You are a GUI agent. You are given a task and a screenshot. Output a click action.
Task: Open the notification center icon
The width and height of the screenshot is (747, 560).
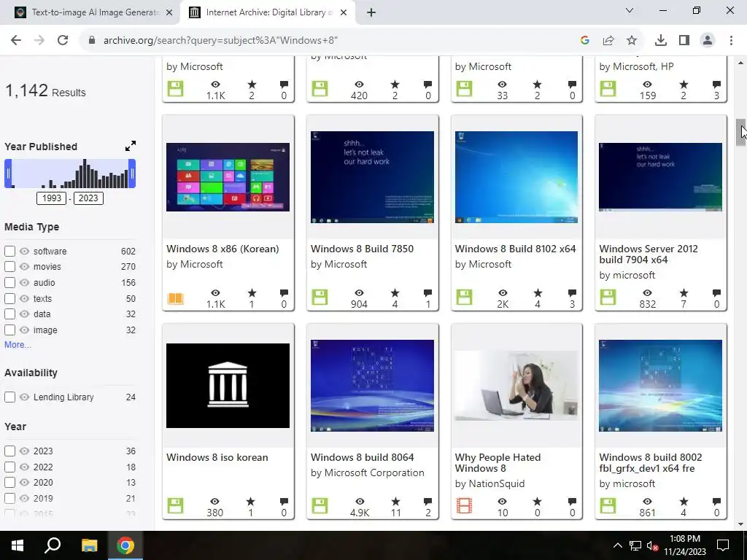click(x=723, y=545)
